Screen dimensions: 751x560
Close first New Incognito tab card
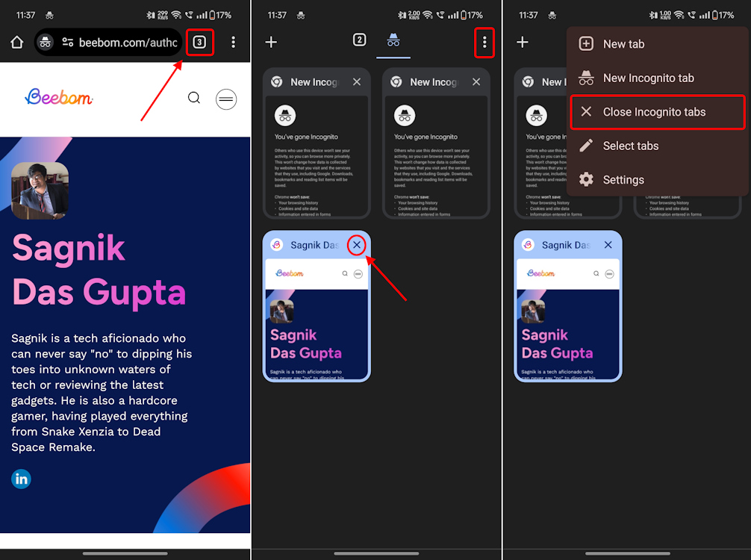(357, 82)
